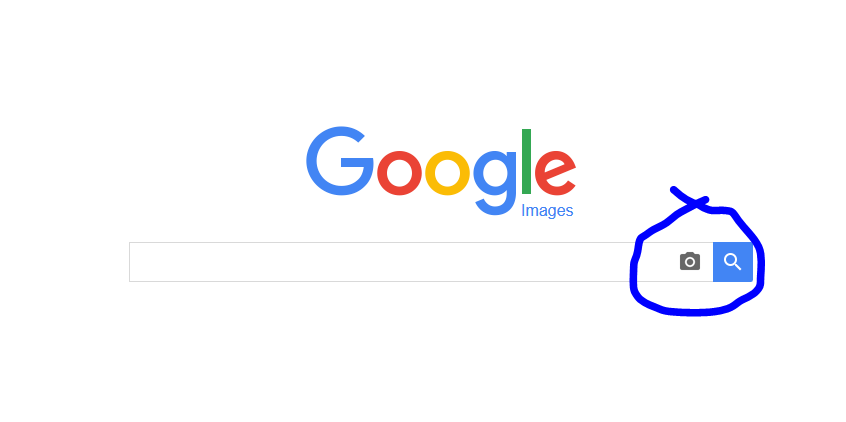Click the blue lowercase g in logo

click(495, 183)
